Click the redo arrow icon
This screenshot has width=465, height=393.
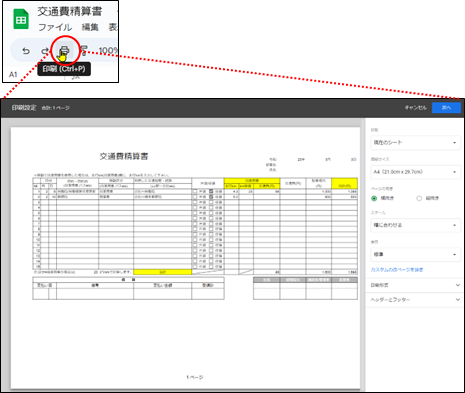pos(44,51)
